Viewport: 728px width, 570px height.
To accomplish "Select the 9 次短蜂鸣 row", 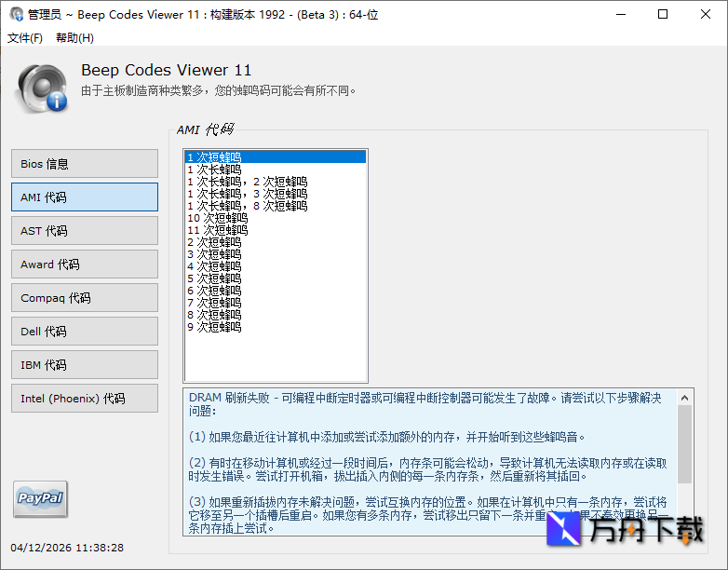I will pos(276,327).
